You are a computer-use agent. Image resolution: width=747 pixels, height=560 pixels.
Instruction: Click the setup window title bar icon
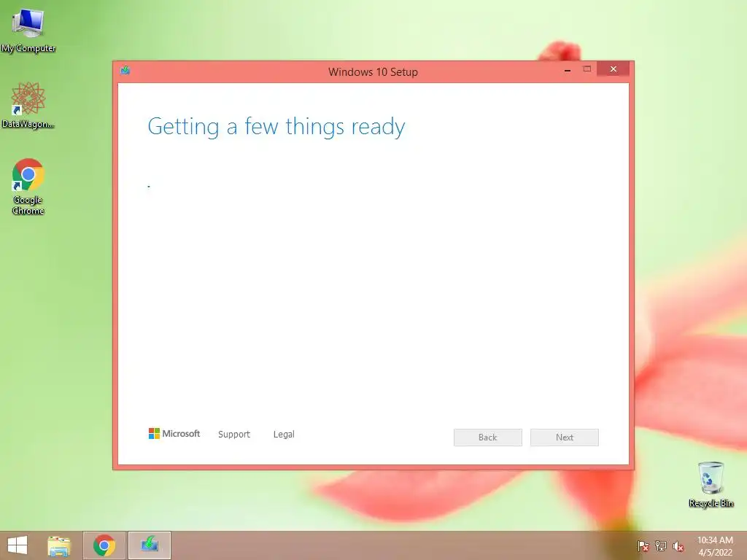point(125,71)
